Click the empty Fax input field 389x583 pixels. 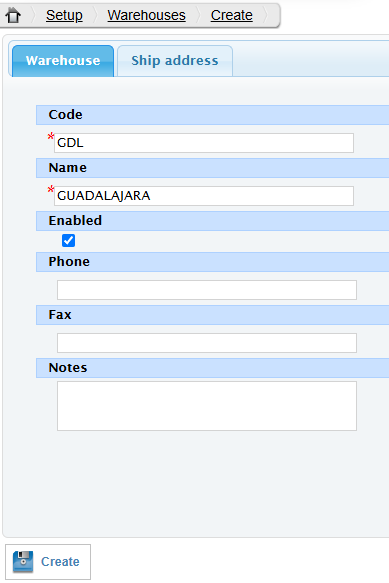(207, 343)
